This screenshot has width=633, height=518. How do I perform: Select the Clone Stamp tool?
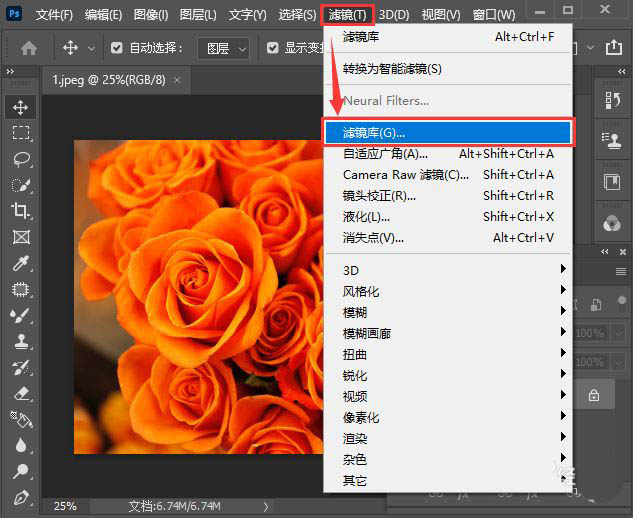coord(21,342)
